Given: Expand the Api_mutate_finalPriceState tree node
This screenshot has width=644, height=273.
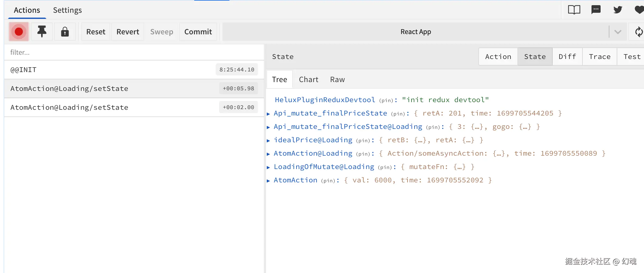Looking at the screenshot, I should [268, 114].
